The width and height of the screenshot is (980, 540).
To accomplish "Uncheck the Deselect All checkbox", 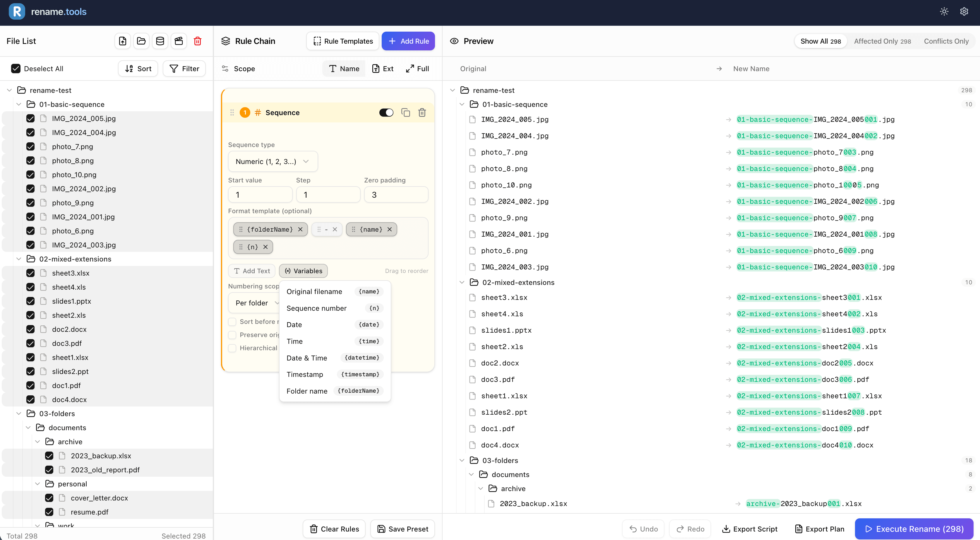I will (16, 69).
